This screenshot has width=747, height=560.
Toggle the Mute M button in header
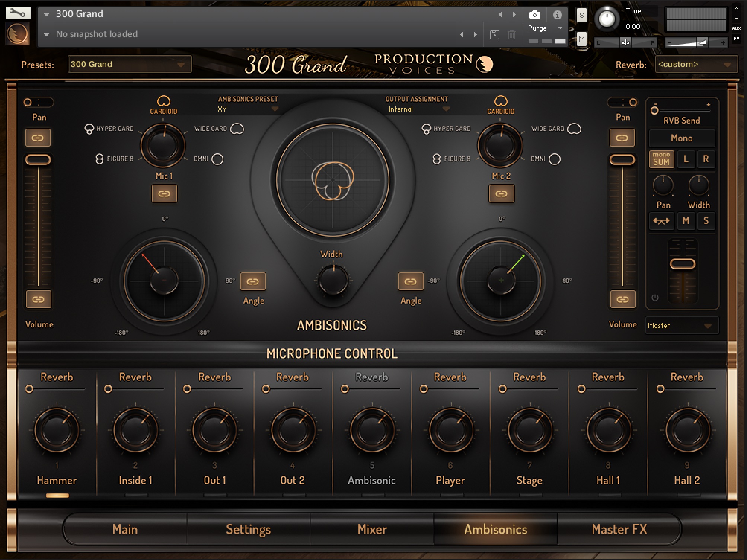(581, 39)
